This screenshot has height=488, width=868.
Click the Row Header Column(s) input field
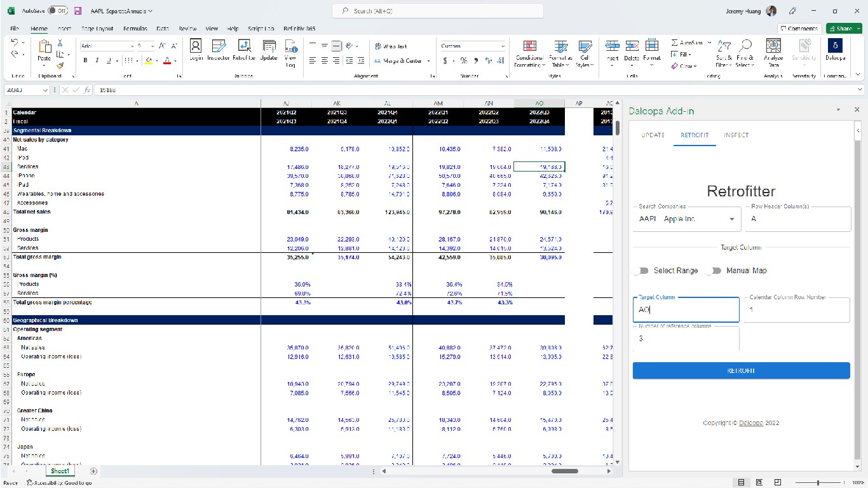797,219
